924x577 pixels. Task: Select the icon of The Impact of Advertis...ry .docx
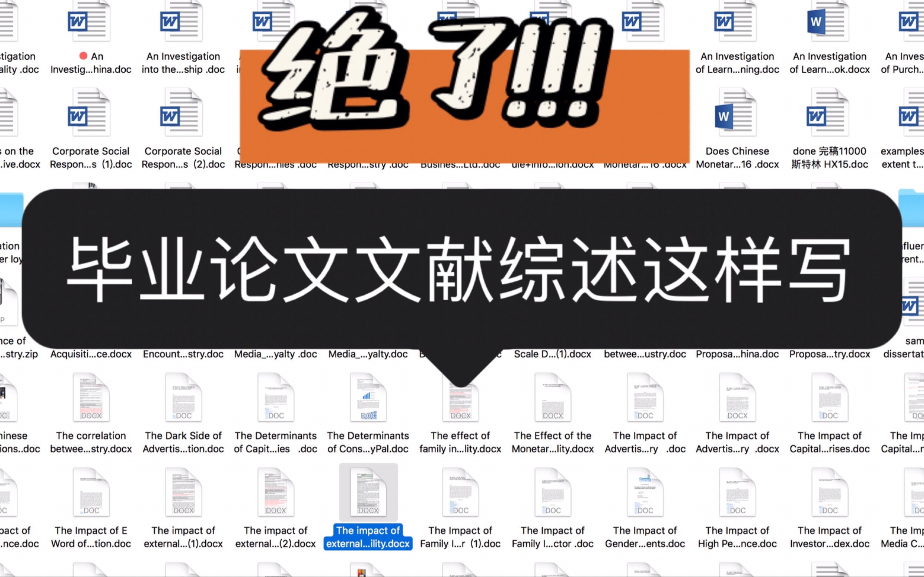737,397
